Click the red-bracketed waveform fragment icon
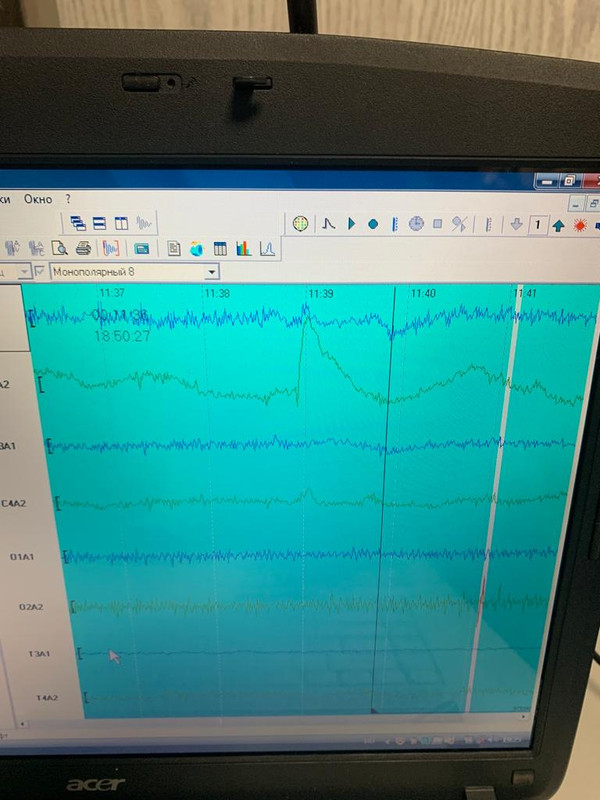 click(x=110, y=248)
